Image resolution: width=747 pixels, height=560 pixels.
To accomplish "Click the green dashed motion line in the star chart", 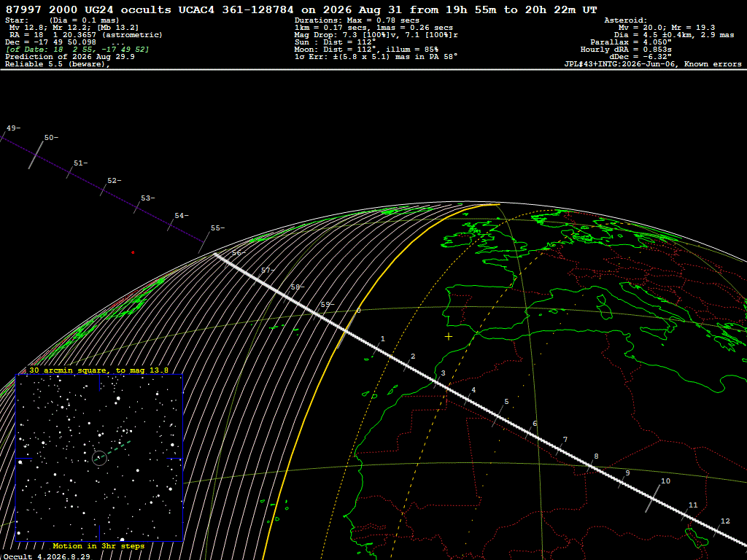I will pyautogui.click(x=116, y=450).
